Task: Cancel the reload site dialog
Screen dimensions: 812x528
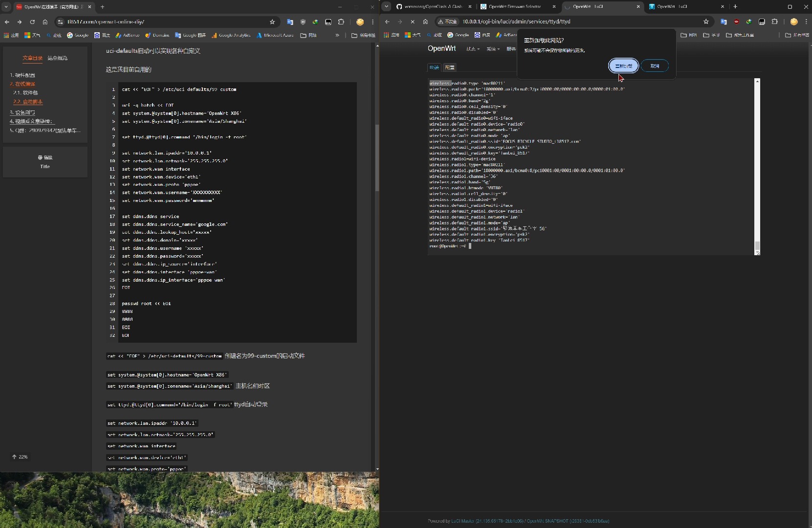Action: [655, 66]
